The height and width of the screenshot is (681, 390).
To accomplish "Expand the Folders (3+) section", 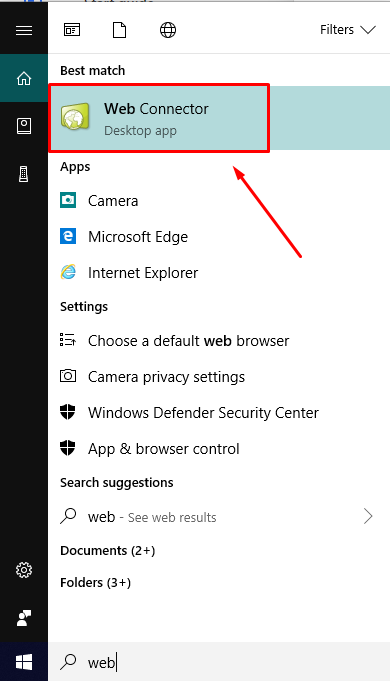I will click(x=96, y=582).
